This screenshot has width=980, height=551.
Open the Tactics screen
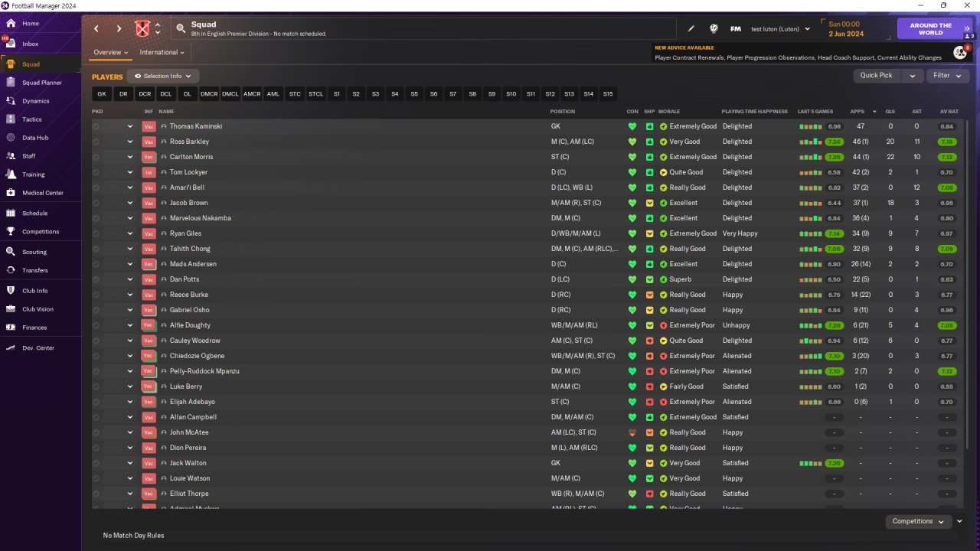coord(41,119)
